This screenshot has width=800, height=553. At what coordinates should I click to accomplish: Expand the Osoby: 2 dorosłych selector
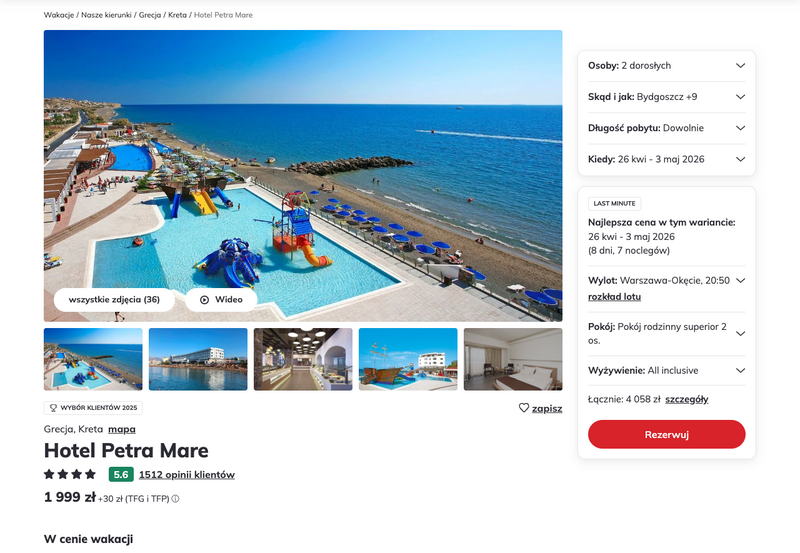(666, 65)
